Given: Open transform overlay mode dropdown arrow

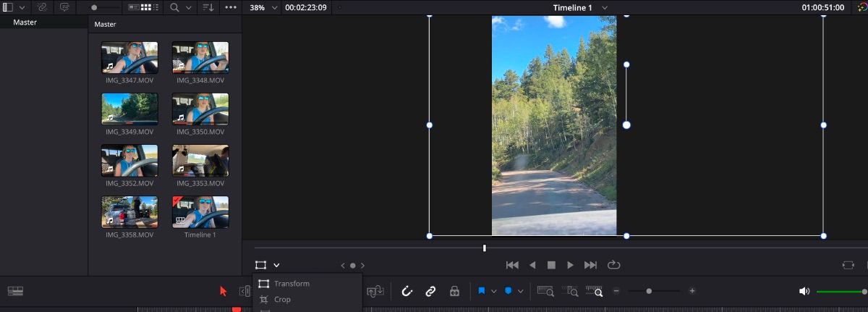Looking at the screenshot, I should pyautogui.click(x=276, y=266).
